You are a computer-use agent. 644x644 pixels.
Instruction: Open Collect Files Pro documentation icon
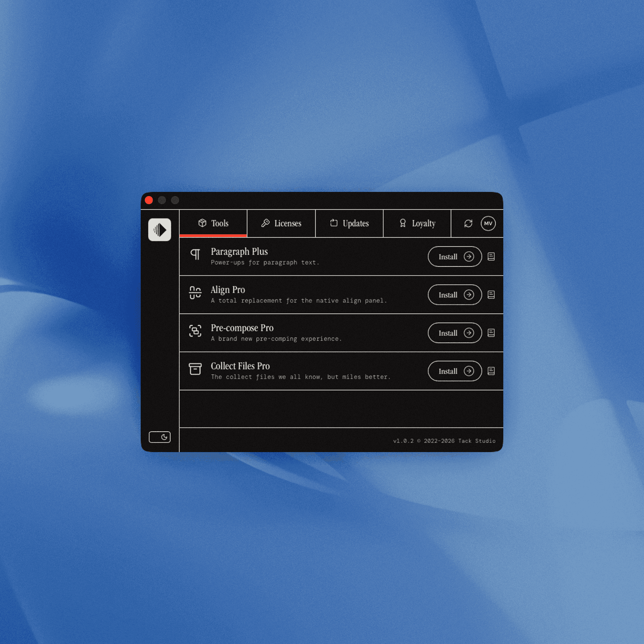(491, 371)
